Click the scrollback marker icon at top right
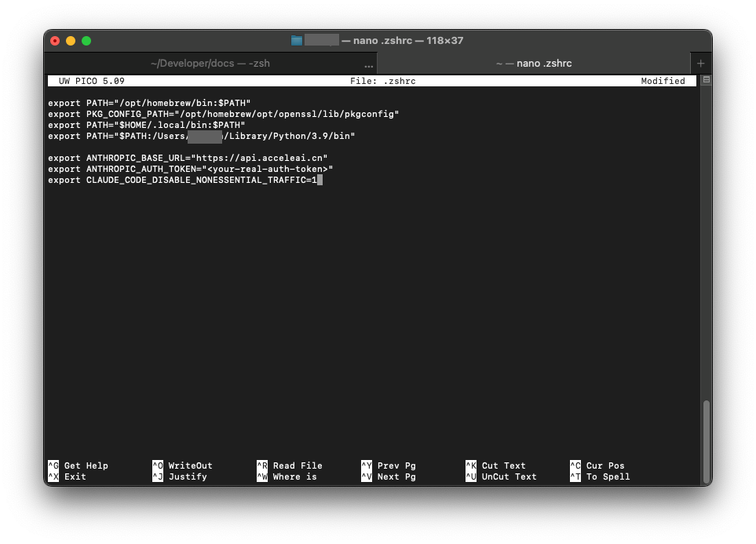The image size is (756, 544). pyautogui.click(x=707, y=79)
